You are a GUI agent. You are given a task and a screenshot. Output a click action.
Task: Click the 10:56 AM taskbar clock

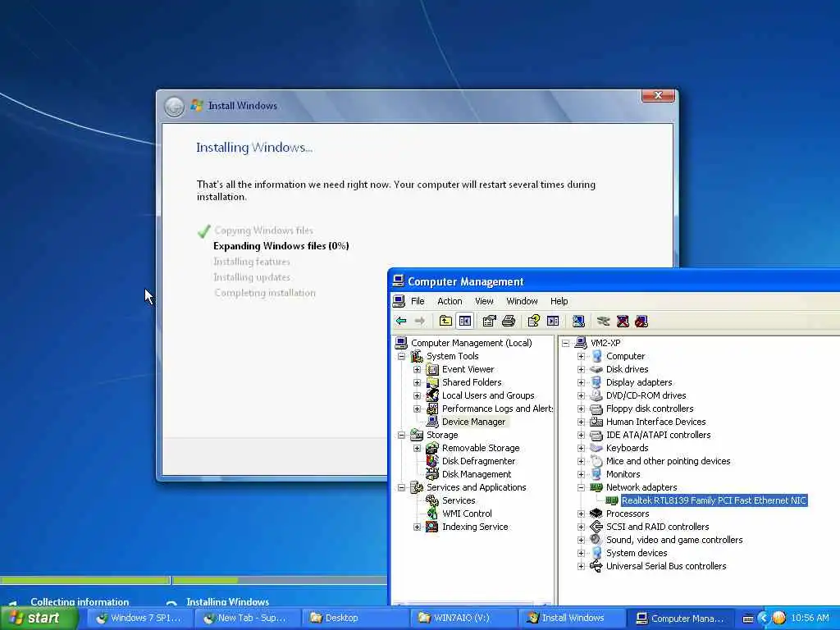click(810, 618)
